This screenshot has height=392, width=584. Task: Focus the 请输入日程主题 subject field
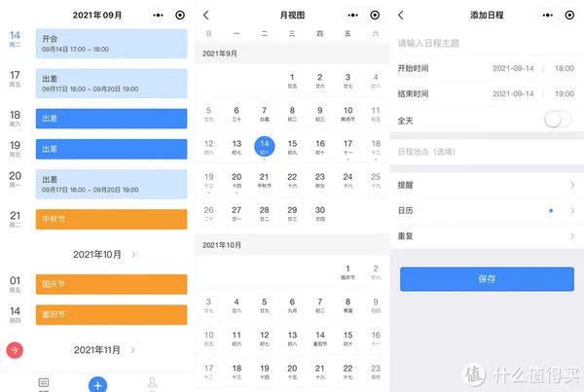[487, 43]
